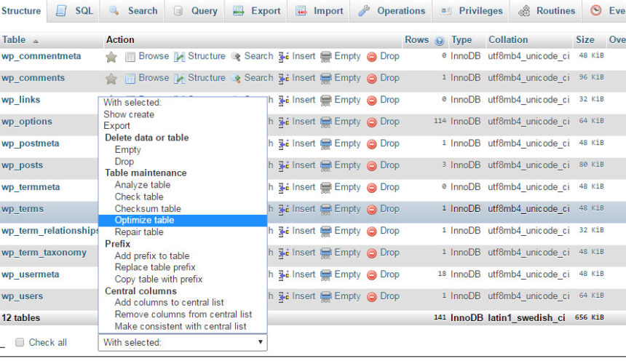
Task: Click Empty icon in wp_options row
Action: click(326, 122)
